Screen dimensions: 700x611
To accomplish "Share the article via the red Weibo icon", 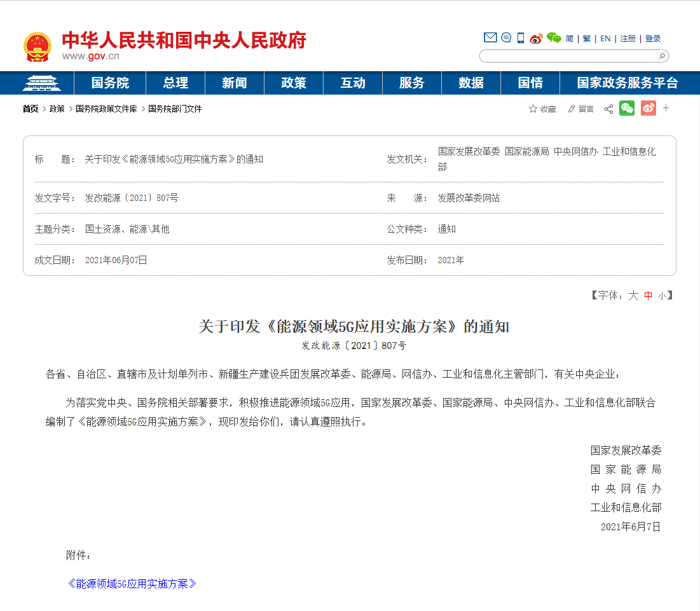I will coord(648,108).
